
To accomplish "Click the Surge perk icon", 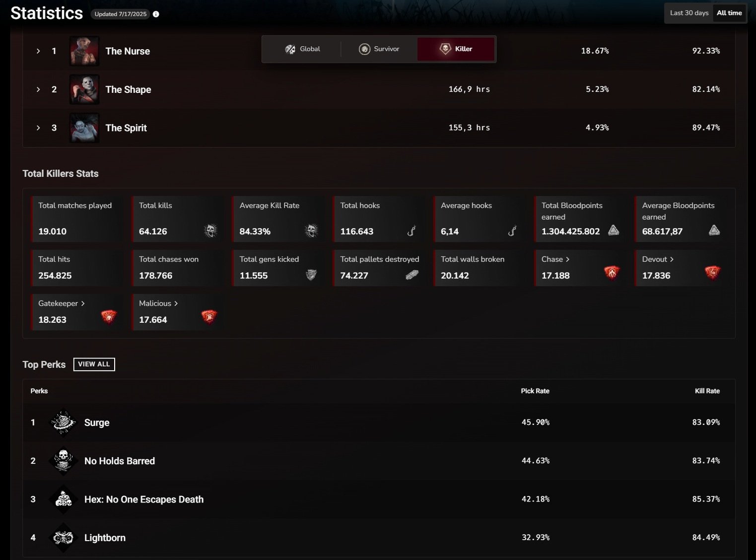I will click(x=64, y=422).
